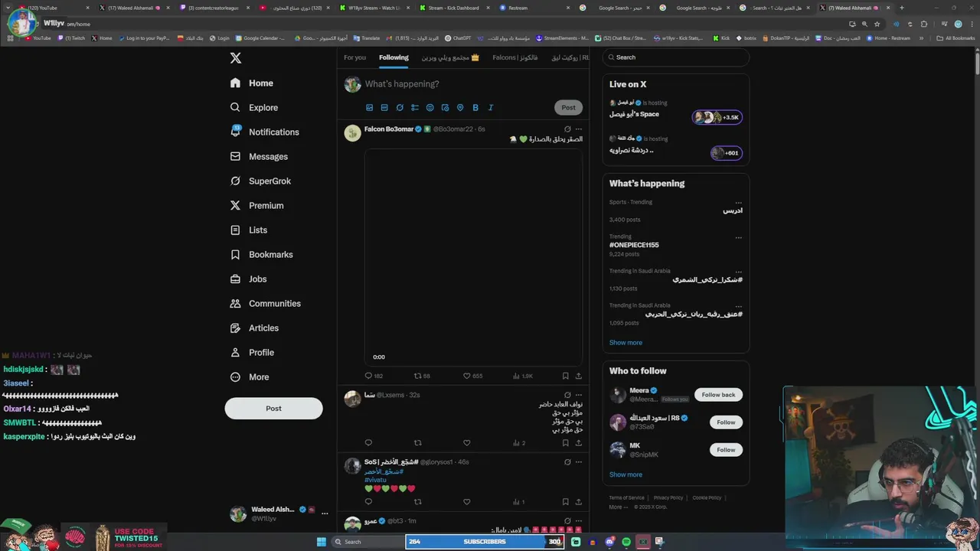Open Explore in the sidebar
This screenshot has width=980, height=551.
coord(254,108)
